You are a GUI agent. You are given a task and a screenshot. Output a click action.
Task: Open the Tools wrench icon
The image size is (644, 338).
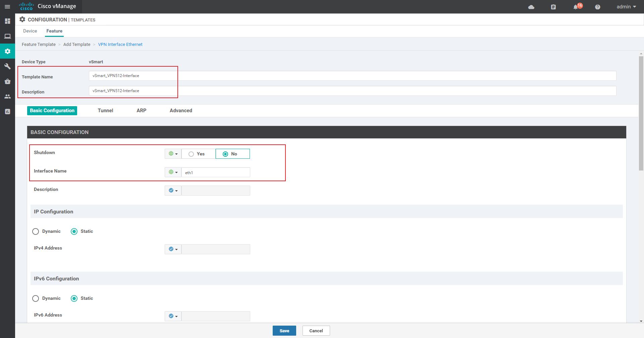coord(7,66)
